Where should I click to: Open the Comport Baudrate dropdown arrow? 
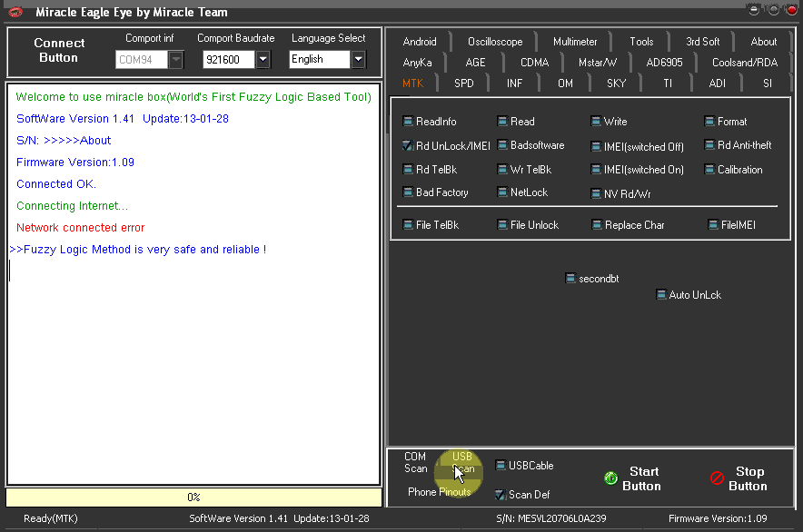click(263, 59)
